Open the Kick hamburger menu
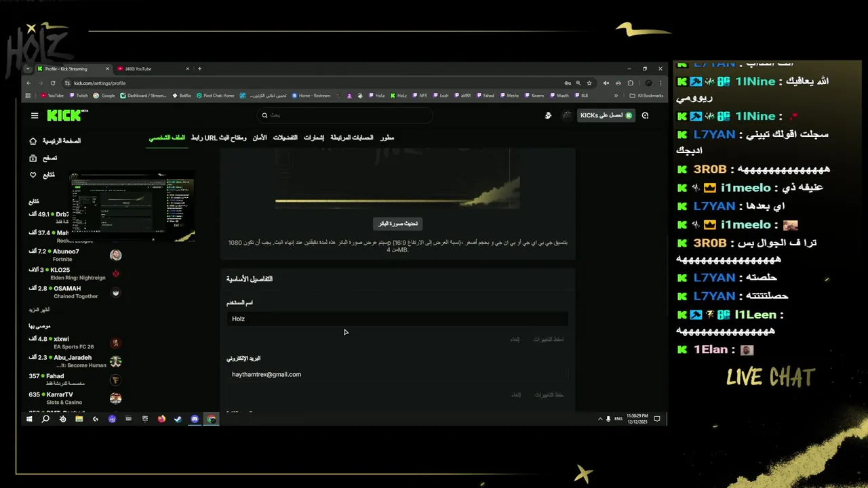868x488 pixels. click(35, 115)
